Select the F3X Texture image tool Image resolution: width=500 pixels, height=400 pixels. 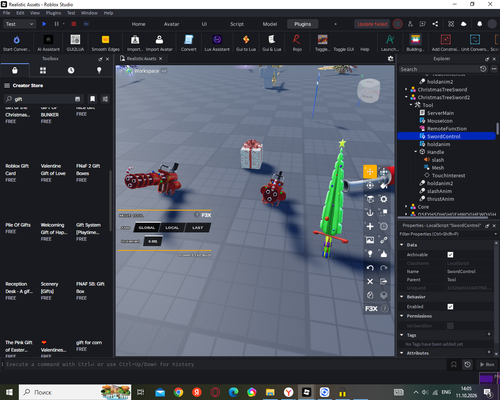[x=370, y=240]
